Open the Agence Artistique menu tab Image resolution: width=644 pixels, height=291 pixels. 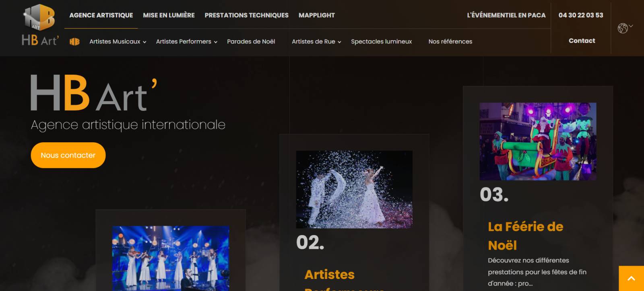click(x=101, y=15)
